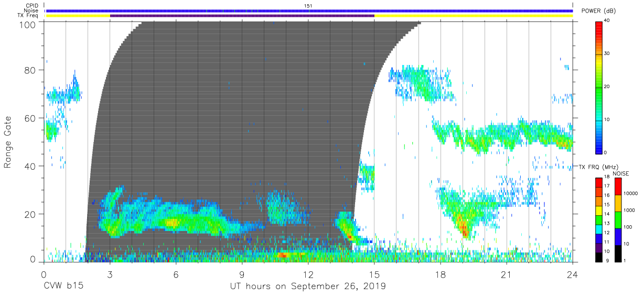This screenshot has width=644, height=297.
Task: Click the CPID value '151'
Action: 308,5
